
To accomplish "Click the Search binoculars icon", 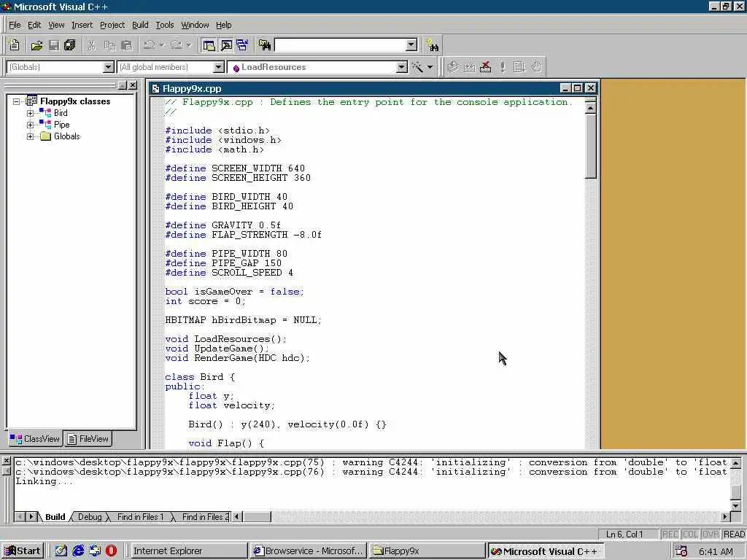I will [433, 45].
